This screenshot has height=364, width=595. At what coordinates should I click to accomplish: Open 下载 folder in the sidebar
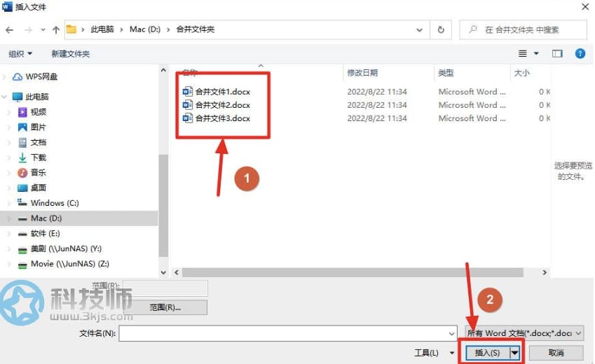pos(38,157)
